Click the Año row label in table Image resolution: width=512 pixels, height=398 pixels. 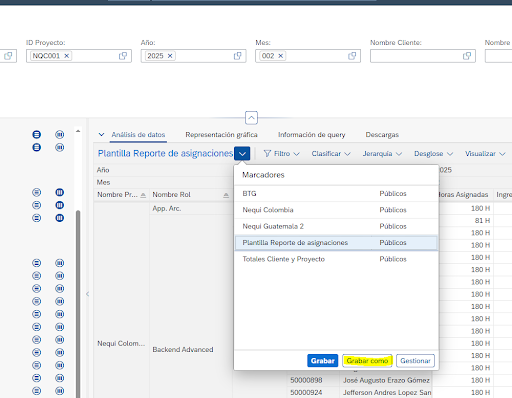tap(103, 170)
